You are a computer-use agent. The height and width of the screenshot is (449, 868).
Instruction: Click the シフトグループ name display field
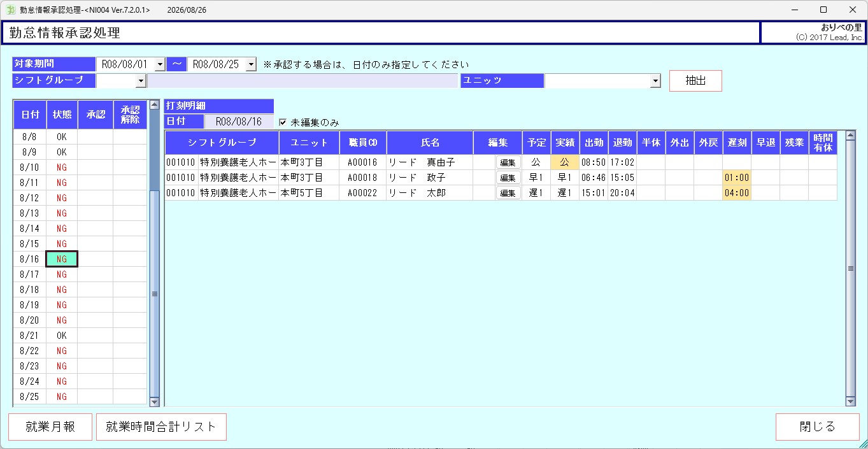click(x=302, y=81)
